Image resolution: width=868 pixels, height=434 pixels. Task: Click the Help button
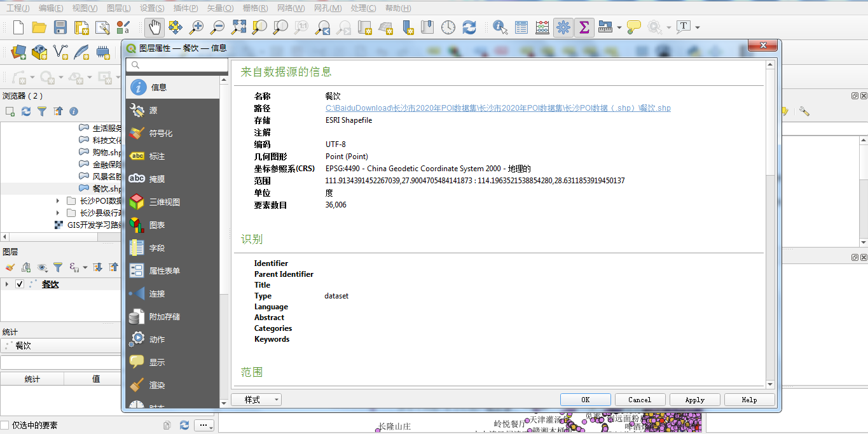pos(749,400)
